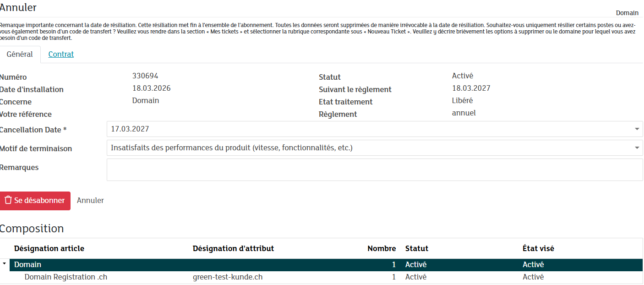
Task: Click the Statut column header in Composition
Action: (416, 248)
